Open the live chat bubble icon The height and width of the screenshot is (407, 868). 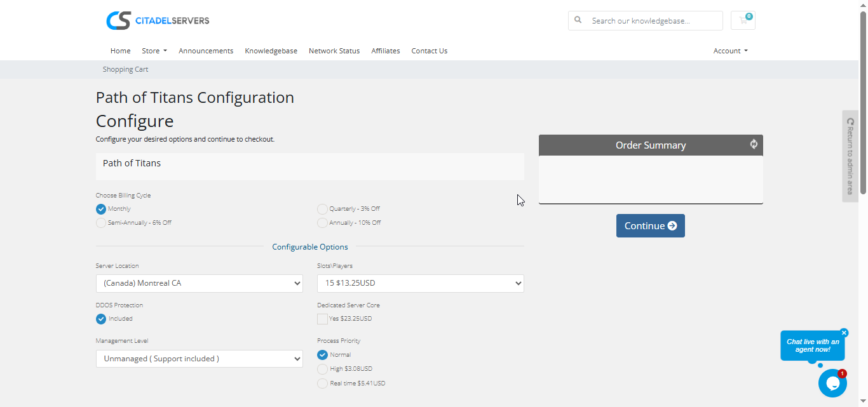coord(832,383)
